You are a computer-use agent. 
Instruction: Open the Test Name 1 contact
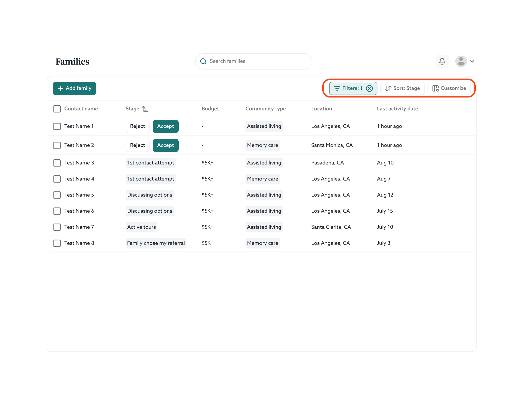coord(79,126)
